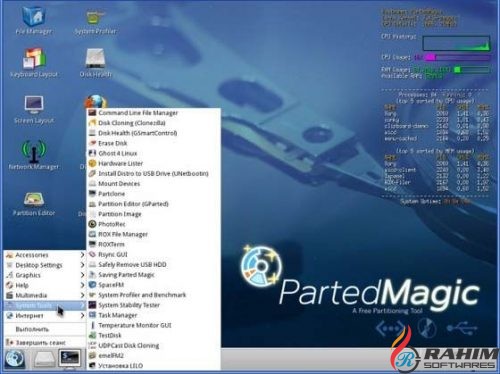
Task: Click the Ghost 4 Linux icon
Action: tap(92, 153)
